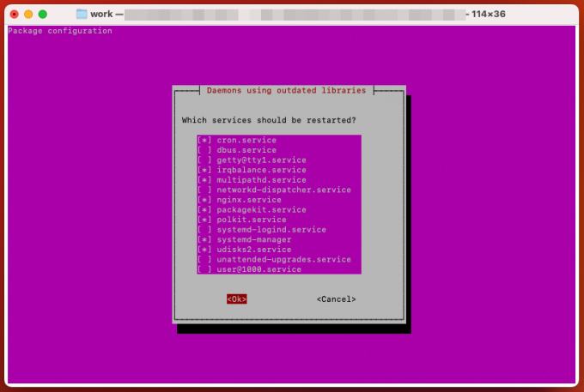Enable systemd-logind.service restart
The height and width of the screenshot is (392, 584).
(x=204, y=230)
